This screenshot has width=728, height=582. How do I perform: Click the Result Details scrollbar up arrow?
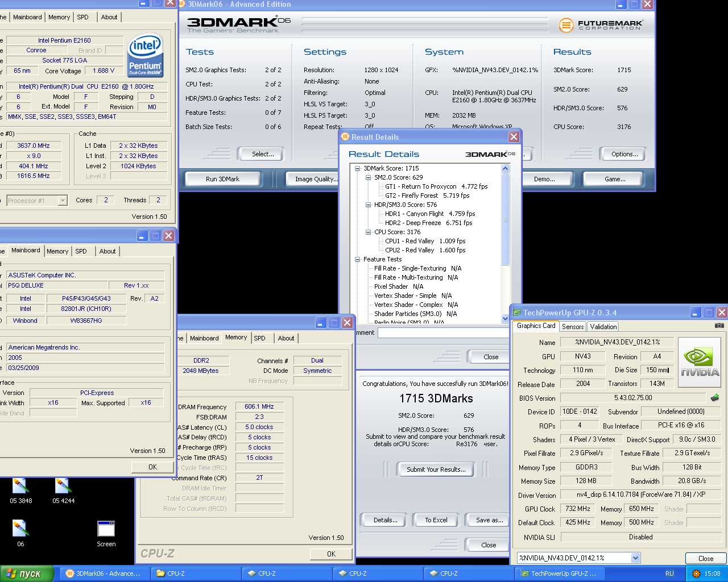[505, 169]
